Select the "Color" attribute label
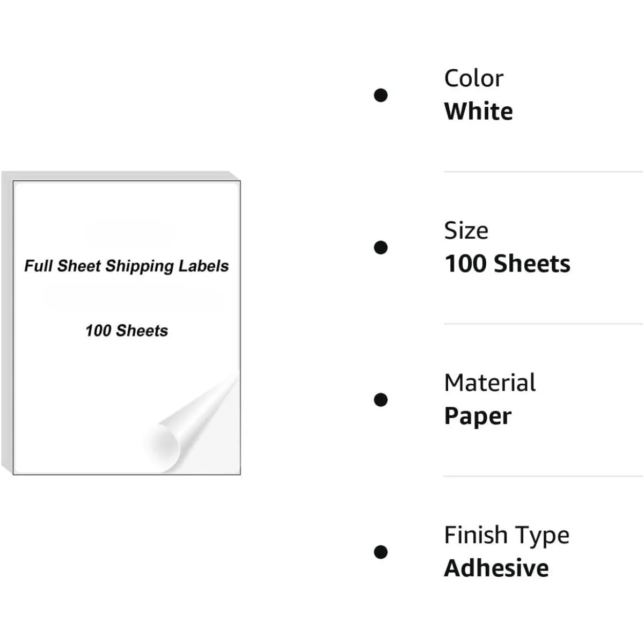 tap(473, 78)
